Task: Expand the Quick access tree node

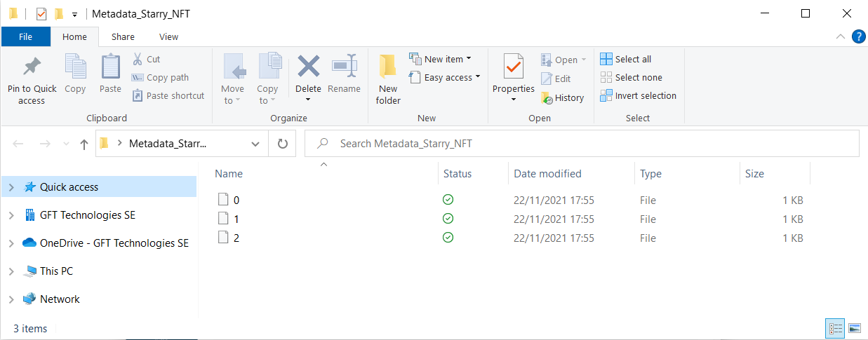Action: coord(11,187)
